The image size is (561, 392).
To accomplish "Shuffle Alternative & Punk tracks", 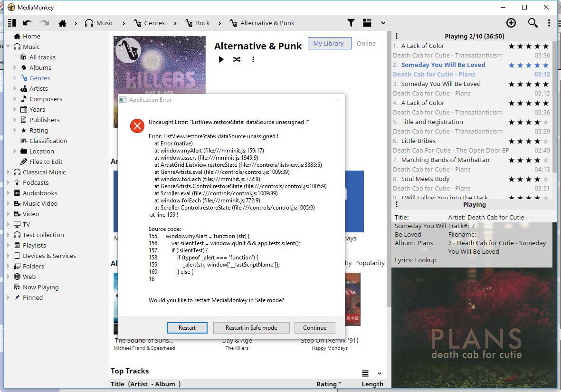I will [x=237, y=59].
